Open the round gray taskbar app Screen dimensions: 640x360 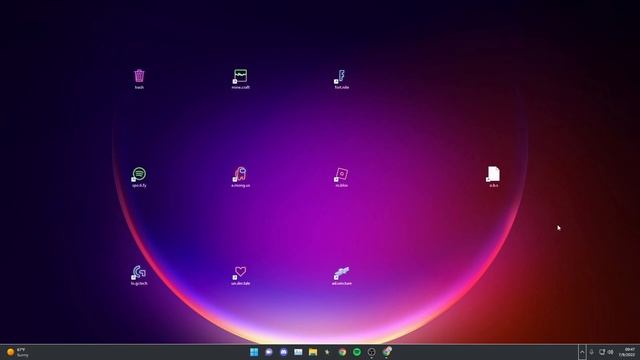(371, 352)
